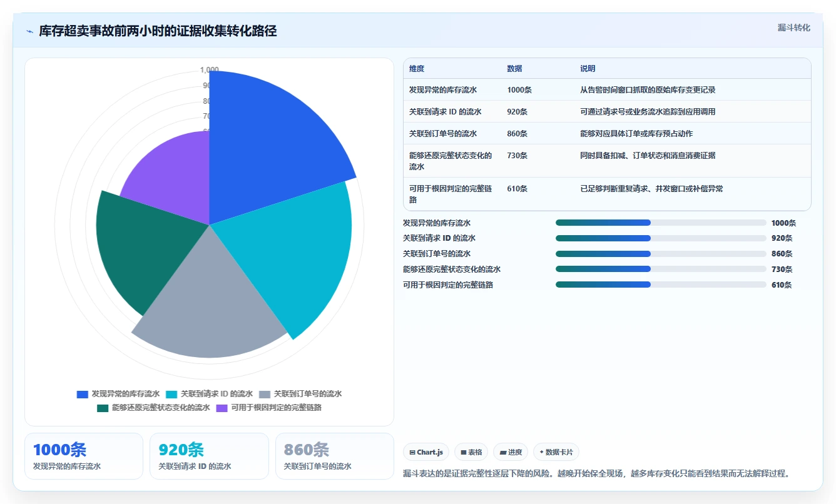Click progress bar for 可用于根因判定的完整链路
This screenshot has height=504, width=836.
pyautogui.click(x=661, y=285)
